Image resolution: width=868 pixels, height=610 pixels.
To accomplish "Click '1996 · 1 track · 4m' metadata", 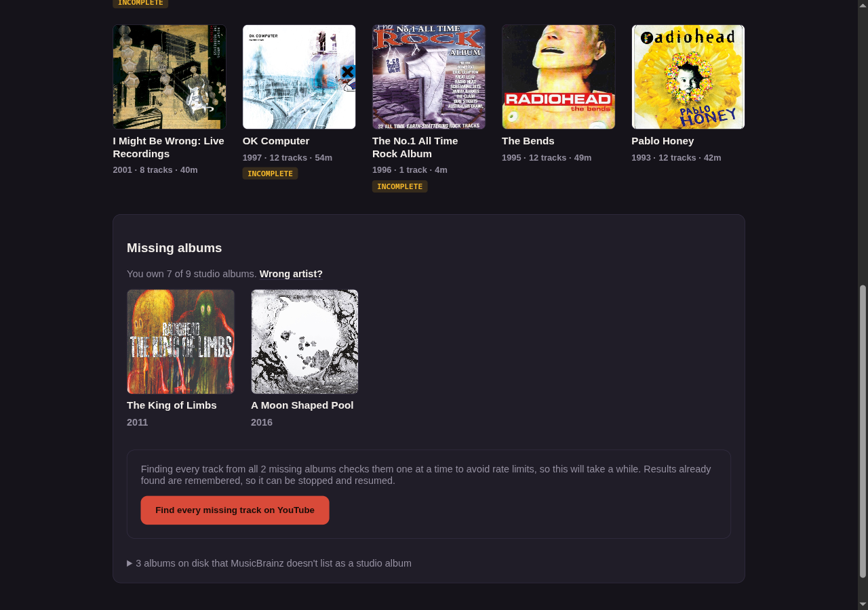I will [410, 170].
